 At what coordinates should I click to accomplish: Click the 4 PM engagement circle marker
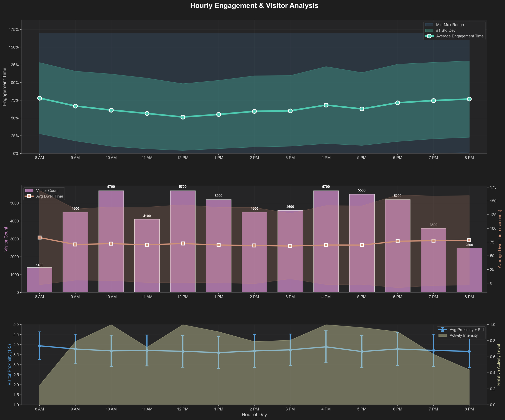(326, 105)
